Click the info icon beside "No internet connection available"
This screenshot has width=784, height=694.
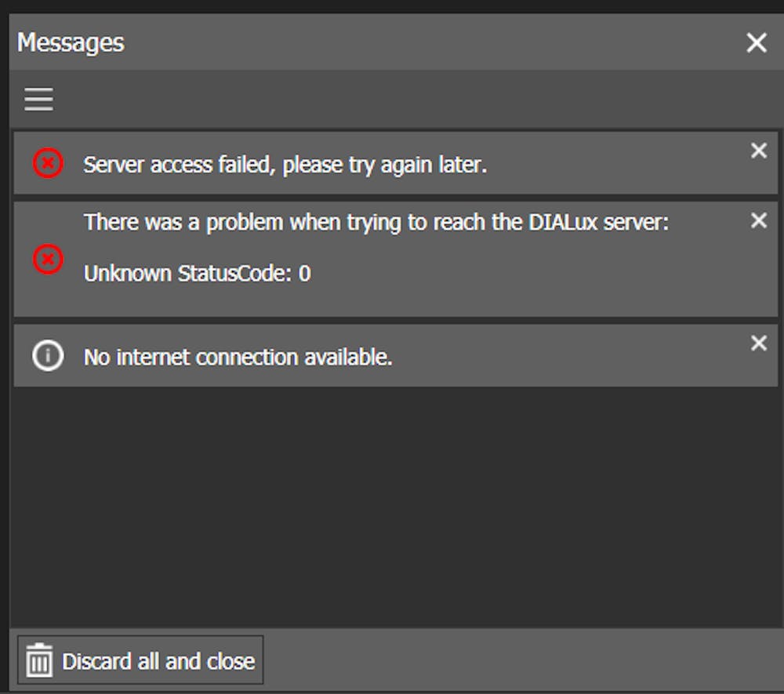point(47,356)
